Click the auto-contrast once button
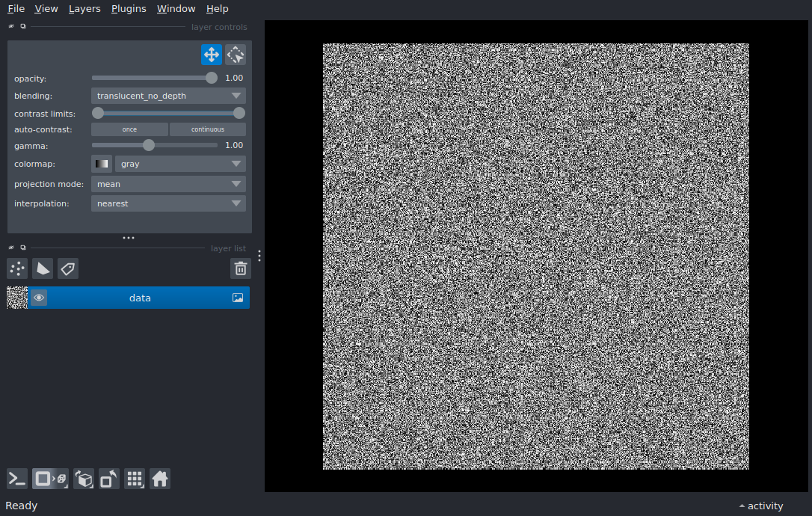The width and height of the screenshot is (812, 516). pos(129,129)
